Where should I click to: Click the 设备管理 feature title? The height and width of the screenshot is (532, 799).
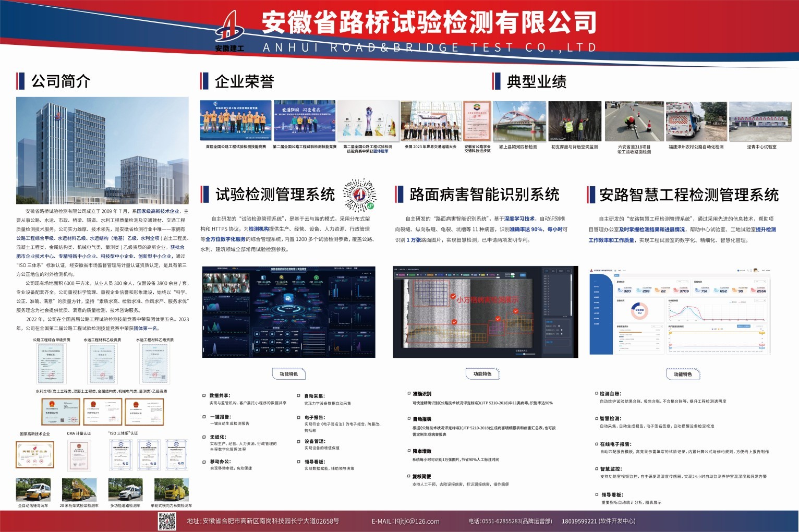pyautogui.click(x=314, y=441)
